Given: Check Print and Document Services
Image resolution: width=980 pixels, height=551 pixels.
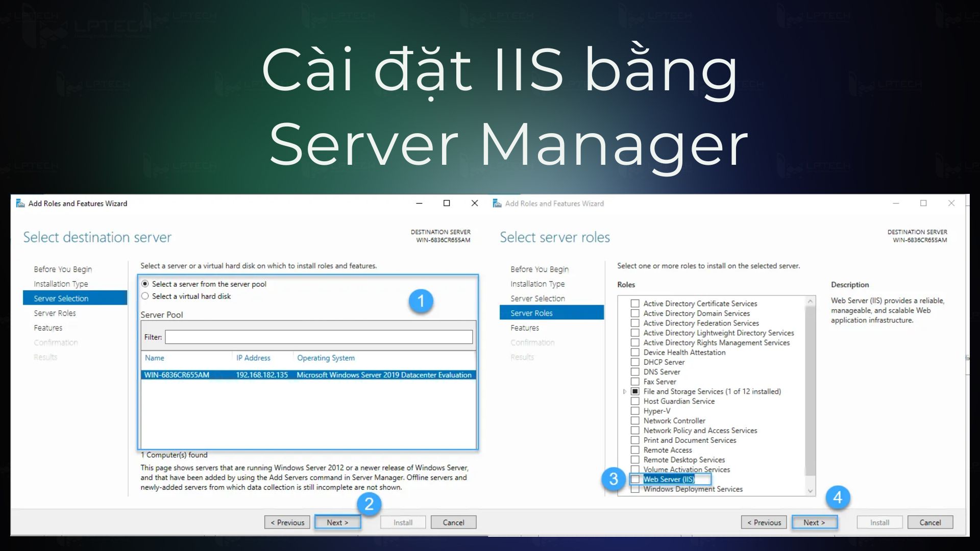Looking at the screenshot, I should click(635, 440).
